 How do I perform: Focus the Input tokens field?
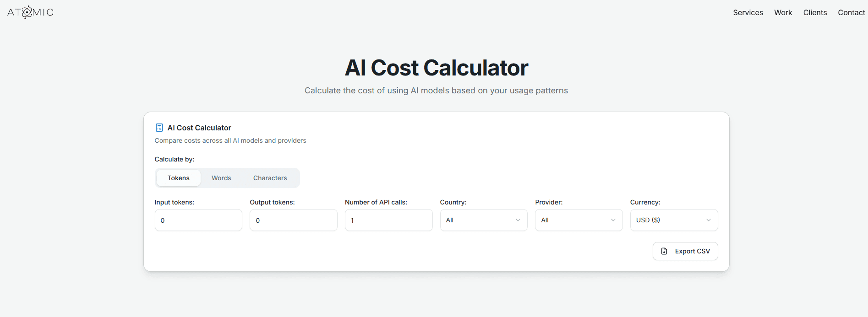[x=198, y=220]
